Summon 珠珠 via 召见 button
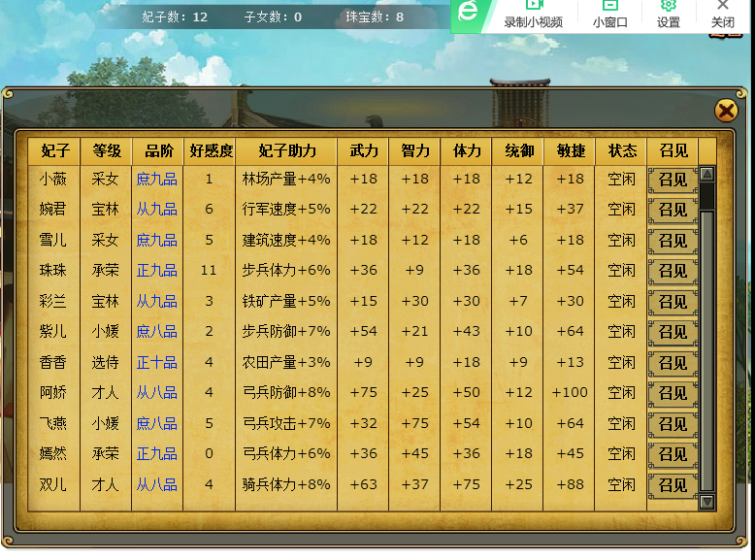755x560 pixels. pyautogui.click(x=673, y=271)
